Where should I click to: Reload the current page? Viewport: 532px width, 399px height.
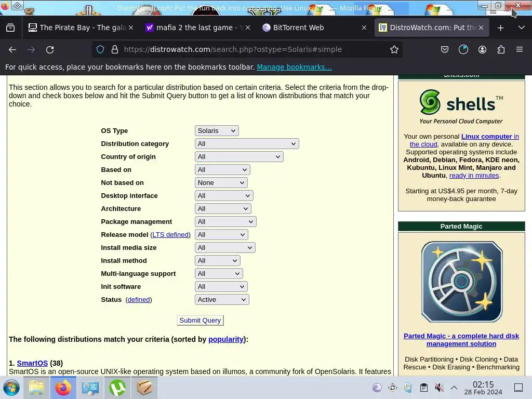coord(50,49)
